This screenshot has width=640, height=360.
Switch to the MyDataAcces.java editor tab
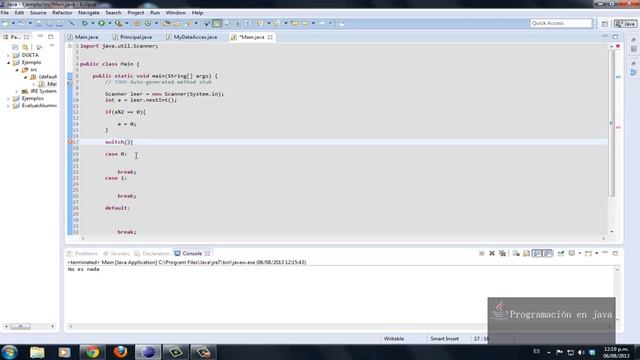coord(192,37)
